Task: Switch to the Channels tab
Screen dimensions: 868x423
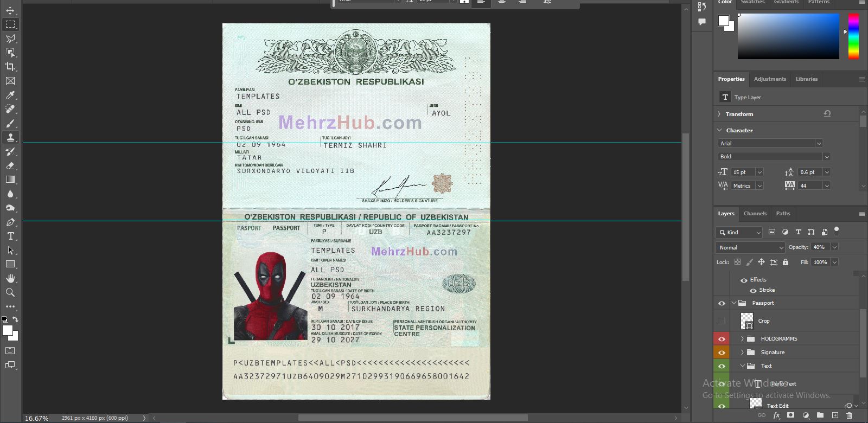Action: 755,214
